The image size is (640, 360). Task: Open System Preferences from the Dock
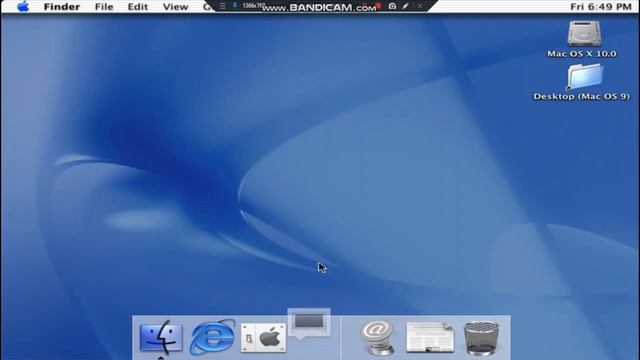tap(263, 338)
